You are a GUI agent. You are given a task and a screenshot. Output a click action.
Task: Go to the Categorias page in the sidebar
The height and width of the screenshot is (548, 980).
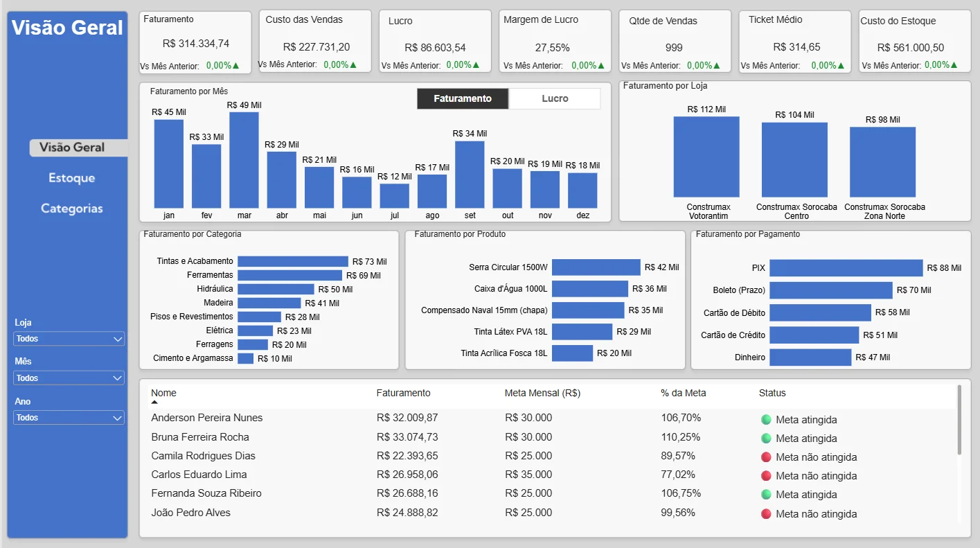(x=72, y=209)
